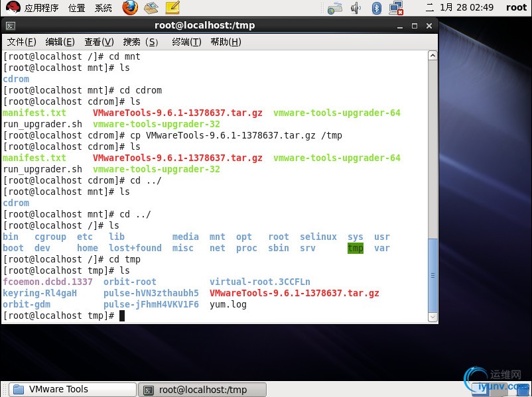
Task: Open the 系统 menu
Action: coord(103,8)
